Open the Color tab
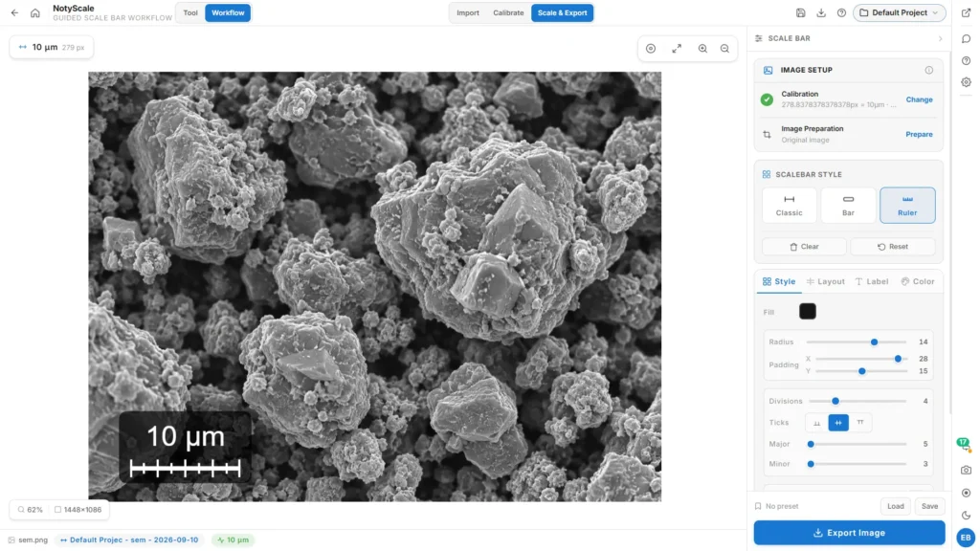The height and width of the screenshot is (551, 980). click(918, 282)
